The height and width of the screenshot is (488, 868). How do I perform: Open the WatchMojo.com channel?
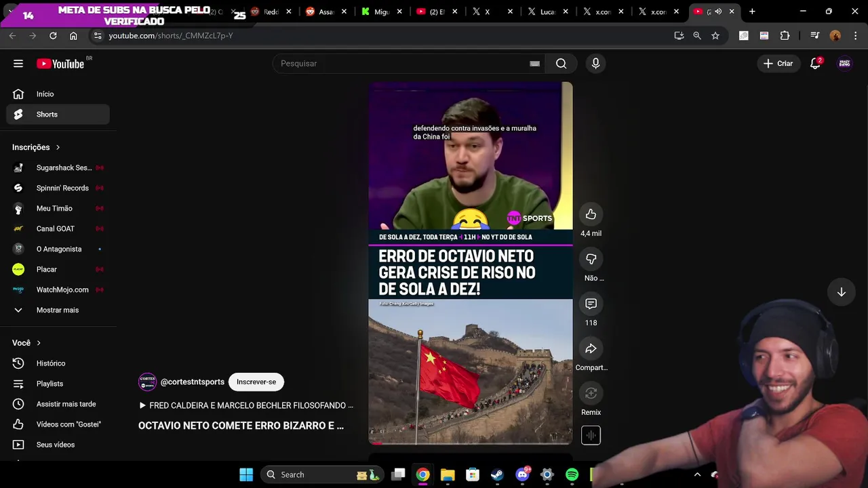point(58,289)
